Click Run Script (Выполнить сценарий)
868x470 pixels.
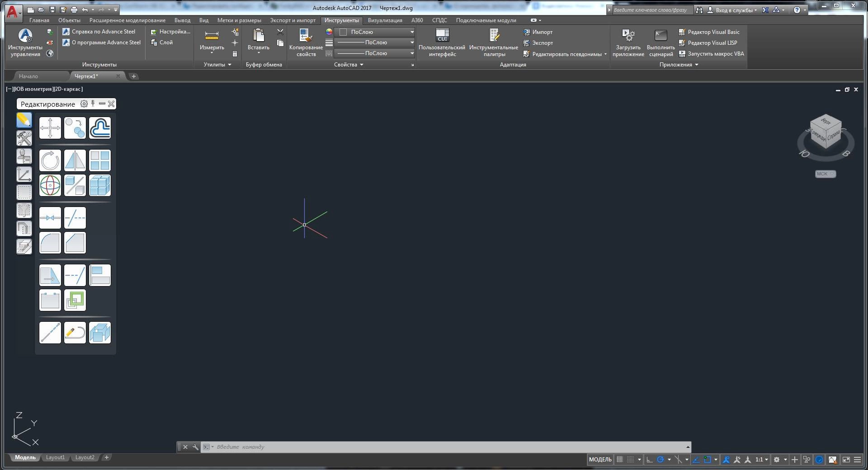661,42
